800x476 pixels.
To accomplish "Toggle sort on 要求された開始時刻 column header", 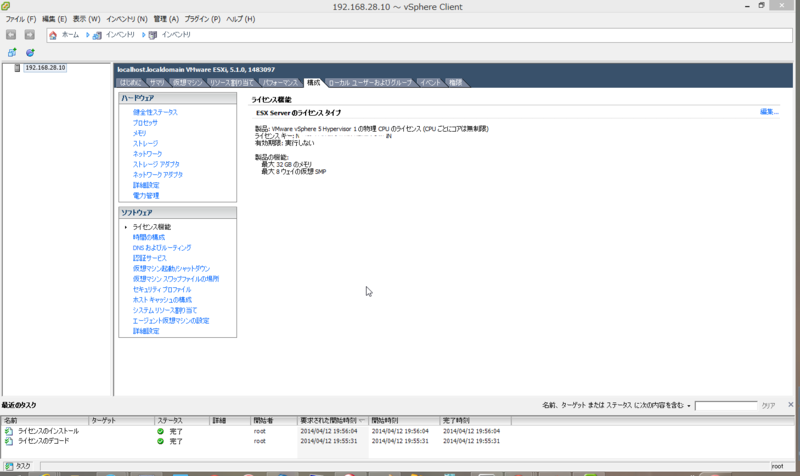I will tap(332, 420).
